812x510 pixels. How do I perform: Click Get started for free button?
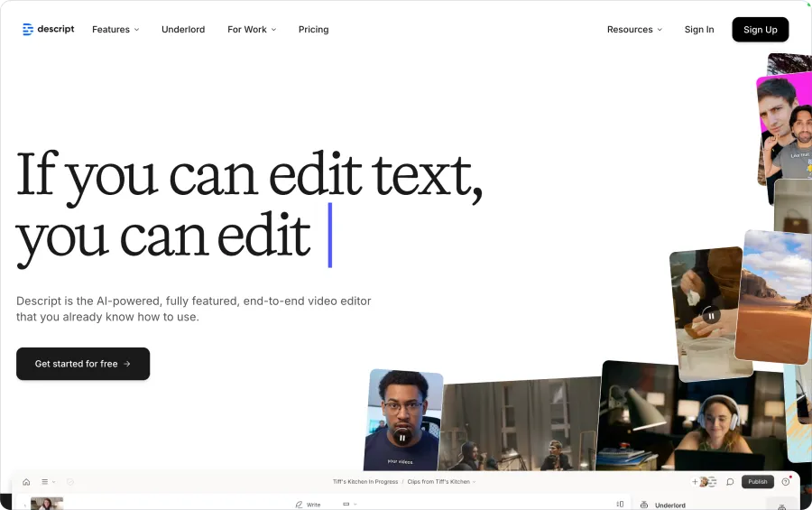pyautogui.click(x=83, y=364)
